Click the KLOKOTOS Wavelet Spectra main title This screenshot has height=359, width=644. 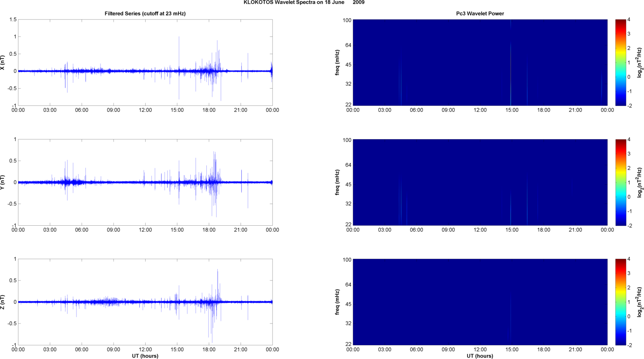click(304, 3)
